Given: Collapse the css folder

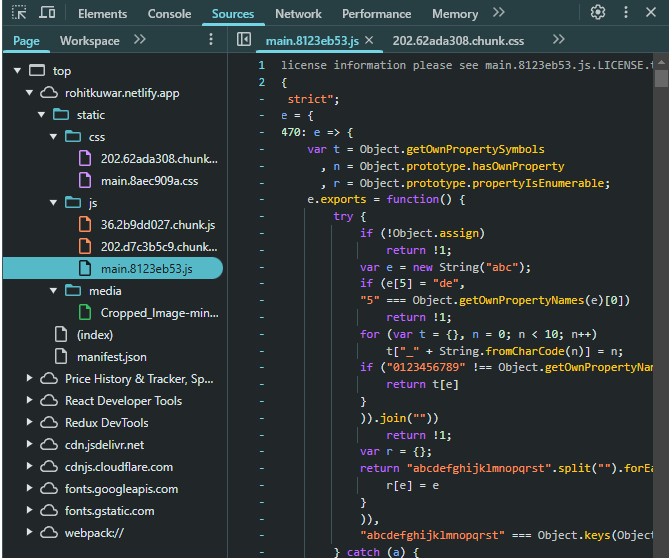Looking at the screenshot, I should pos(54,137).
